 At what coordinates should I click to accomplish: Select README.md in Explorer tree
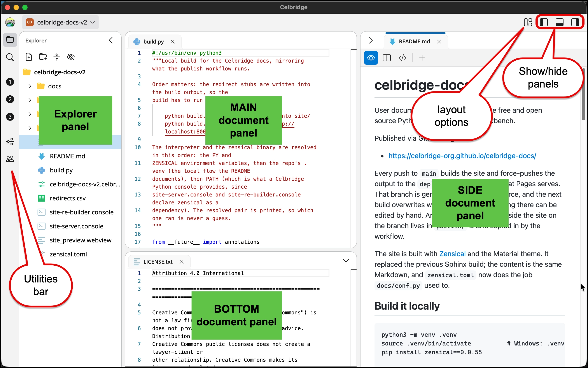click(70, 156)
